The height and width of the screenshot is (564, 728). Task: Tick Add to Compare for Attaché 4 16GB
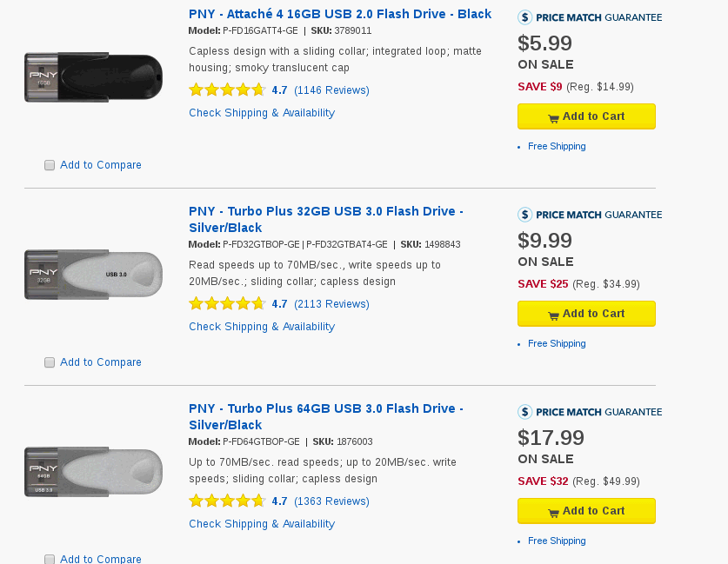click(50, 165)
